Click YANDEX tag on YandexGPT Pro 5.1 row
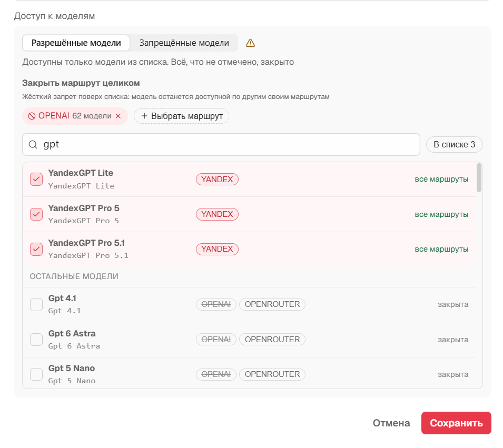Screen dimensions: 503x448 (x=217, y=249)
